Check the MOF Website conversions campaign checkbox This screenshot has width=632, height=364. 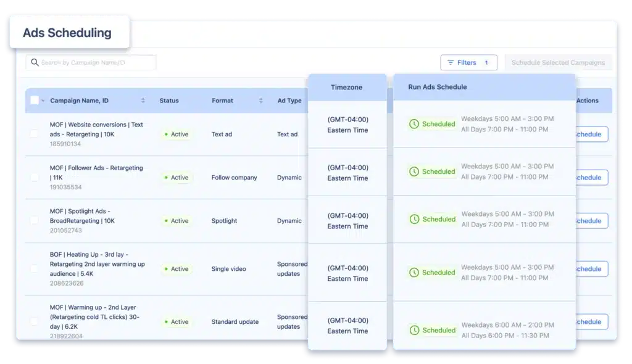tap(35, 134)
